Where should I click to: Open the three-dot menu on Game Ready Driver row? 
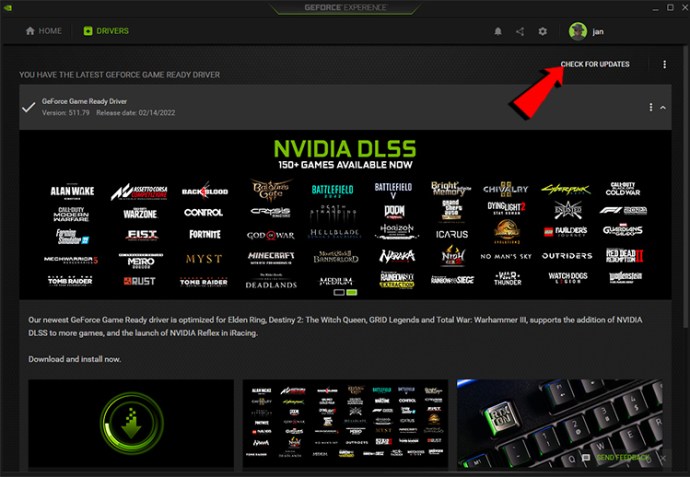coord(651,107)
